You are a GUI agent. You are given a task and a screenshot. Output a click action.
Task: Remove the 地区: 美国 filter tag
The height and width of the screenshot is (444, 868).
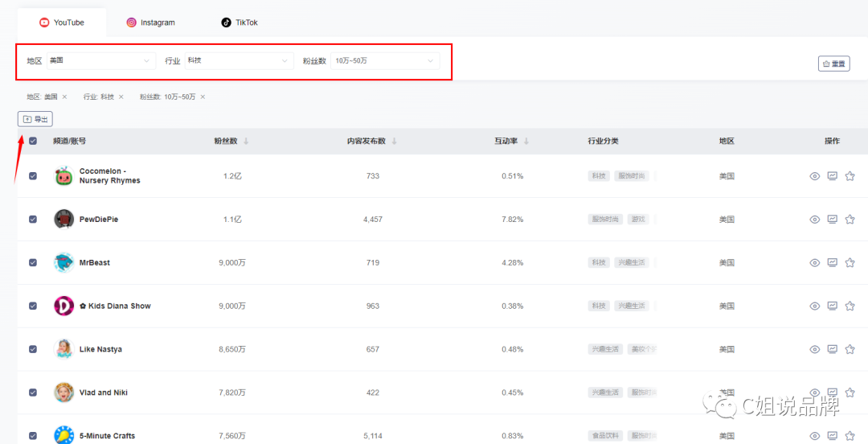tap(64, 97)
